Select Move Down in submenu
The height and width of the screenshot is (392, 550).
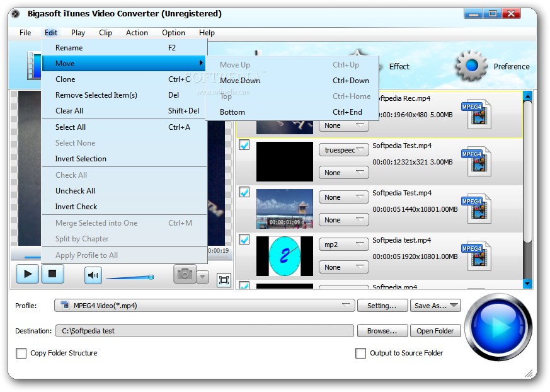[x=292, y=81]
